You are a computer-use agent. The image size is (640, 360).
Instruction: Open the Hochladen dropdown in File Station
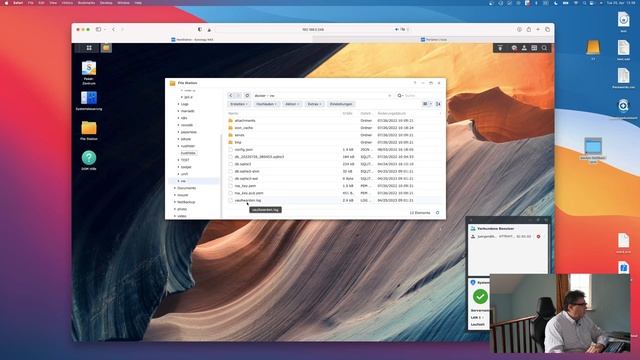coord(266,104)
